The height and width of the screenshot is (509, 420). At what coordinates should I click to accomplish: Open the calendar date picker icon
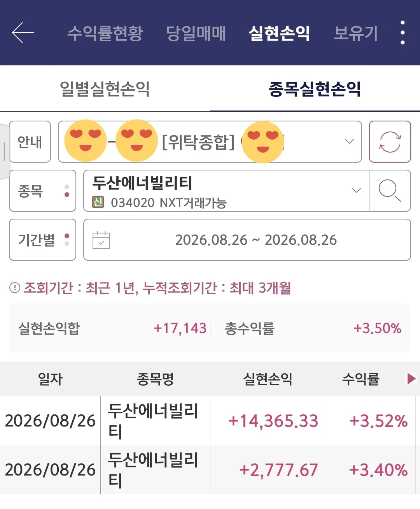[x=101, y=240]
